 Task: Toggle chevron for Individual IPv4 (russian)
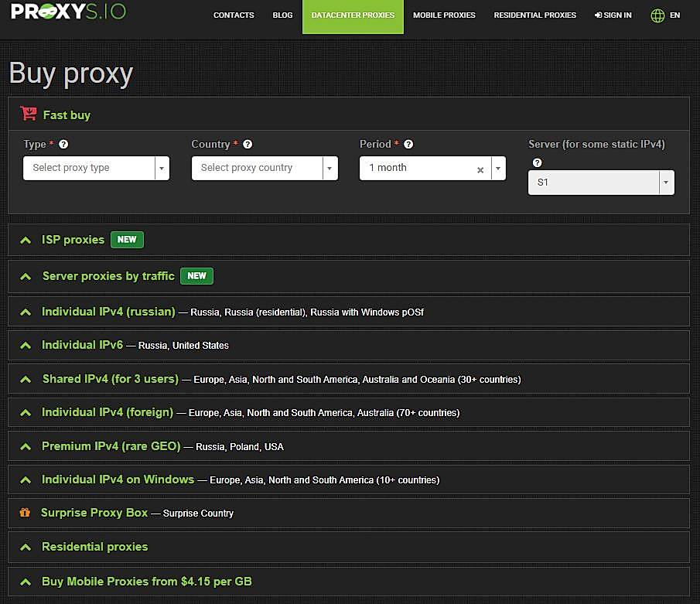click(26, 312)
